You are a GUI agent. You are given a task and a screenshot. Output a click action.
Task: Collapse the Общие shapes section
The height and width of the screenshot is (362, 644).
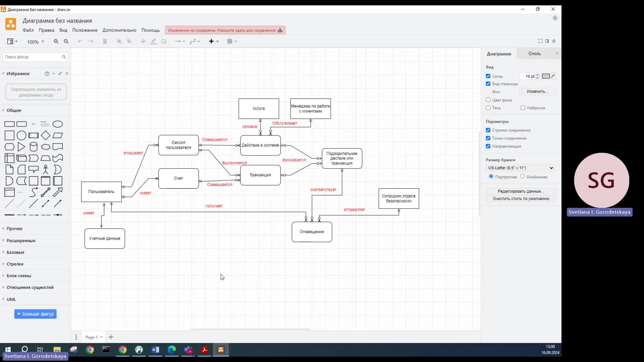(14, 110)
